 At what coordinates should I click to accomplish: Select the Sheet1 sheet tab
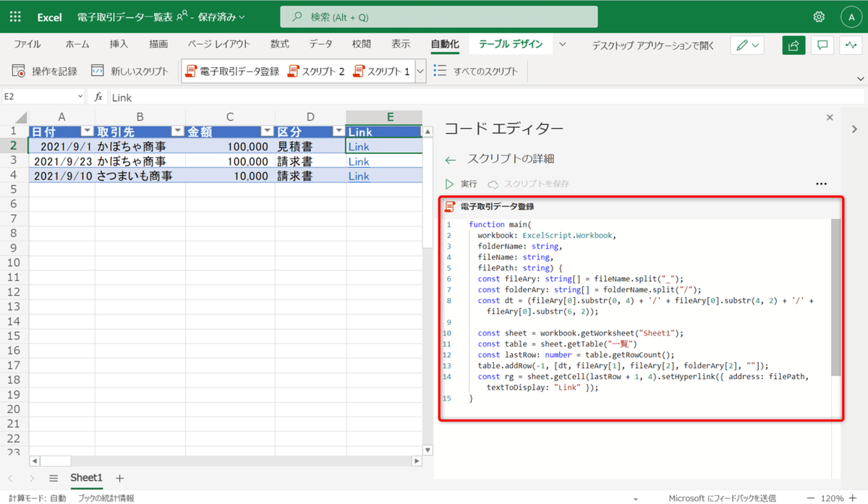coord(87,478)
